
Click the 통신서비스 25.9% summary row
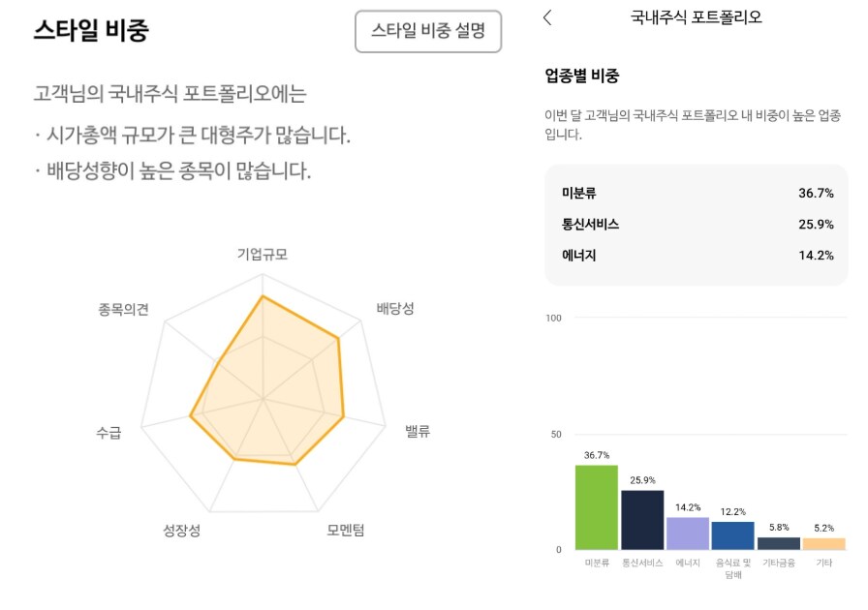tap(697, 224)
